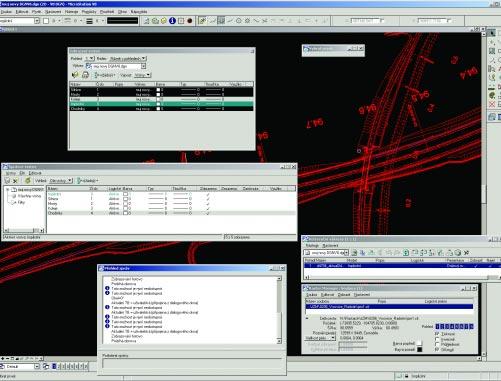501x381 pixels.
Task: Click the yellow smiley-like icon in primary toolbar
Action: (x=164, y=21)
